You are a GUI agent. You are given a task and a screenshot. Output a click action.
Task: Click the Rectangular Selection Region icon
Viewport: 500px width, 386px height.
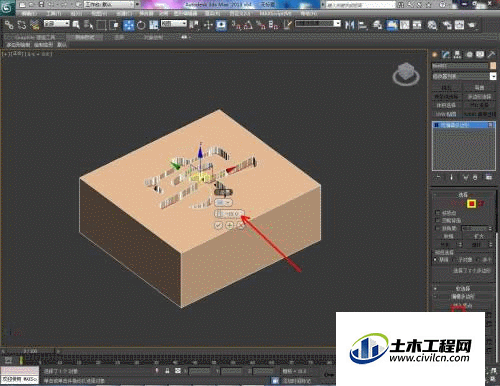(101, 25)
